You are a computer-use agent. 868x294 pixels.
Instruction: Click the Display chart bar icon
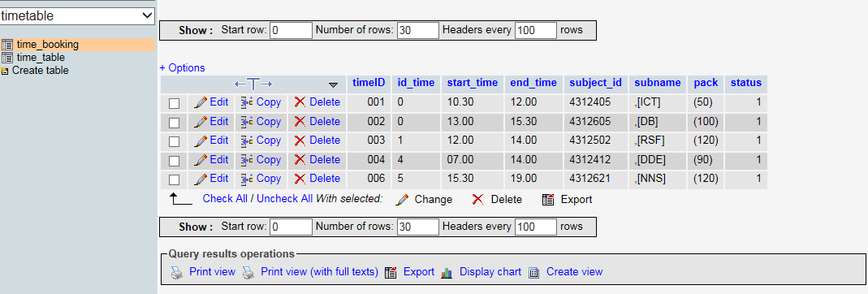click(x=447, y=272)
